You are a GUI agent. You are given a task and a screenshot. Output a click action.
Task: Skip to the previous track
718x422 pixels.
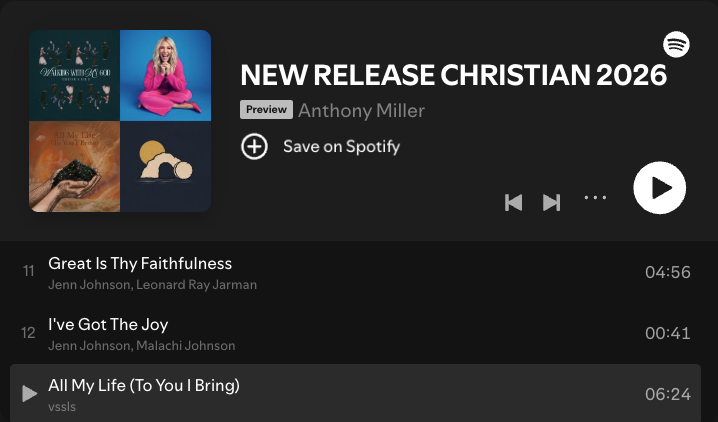click(513, 202)
